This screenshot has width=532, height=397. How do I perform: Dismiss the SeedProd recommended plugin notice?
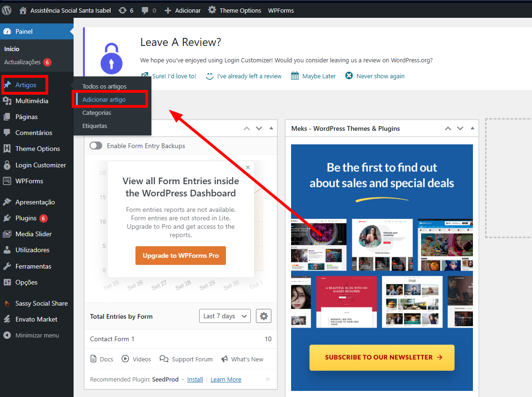click(x=268, y=379)
